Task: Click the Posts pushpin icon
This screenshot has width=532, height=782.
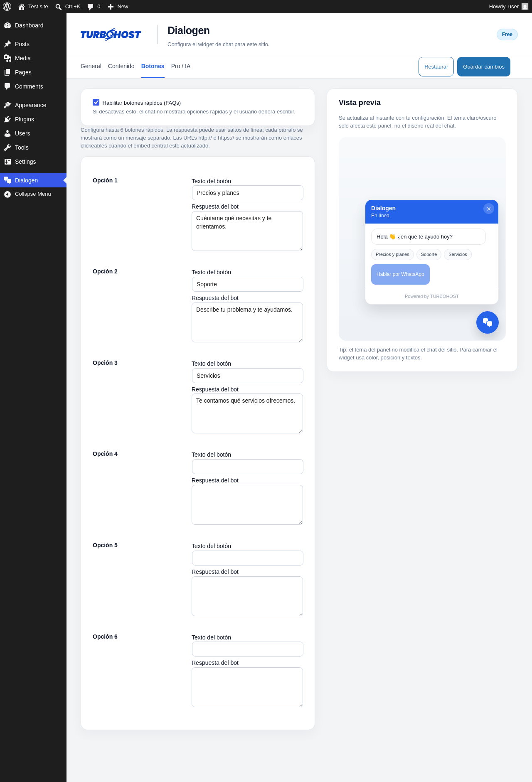Action: point(7,44)
